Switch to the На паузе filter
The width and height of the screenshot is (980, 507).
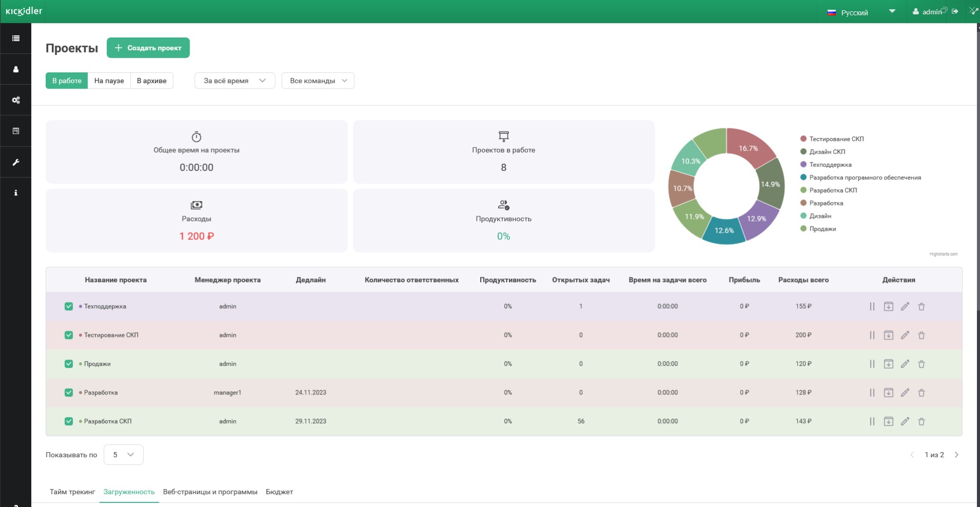tap(109, 81)
